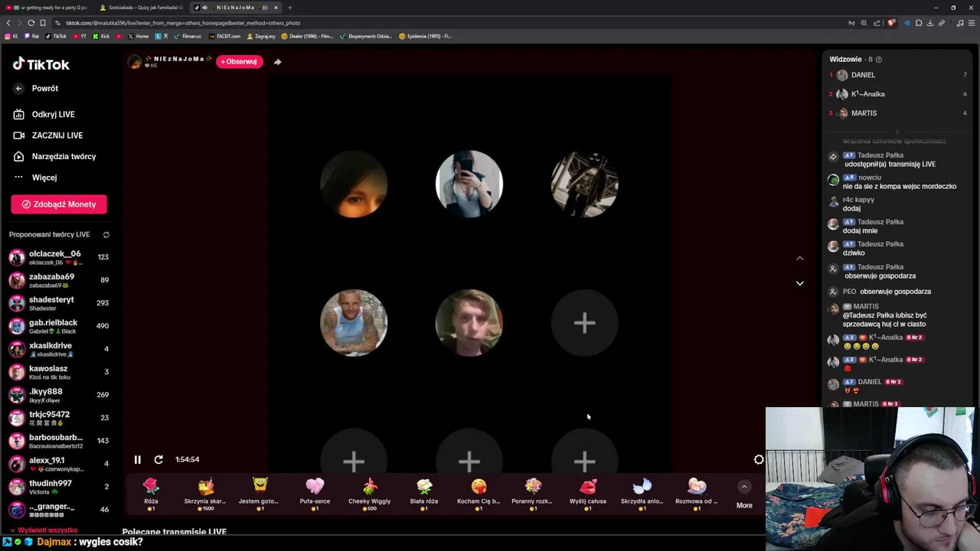
Task: Send the Skrzydła anioła gift
Action: [x=642, y=494]
